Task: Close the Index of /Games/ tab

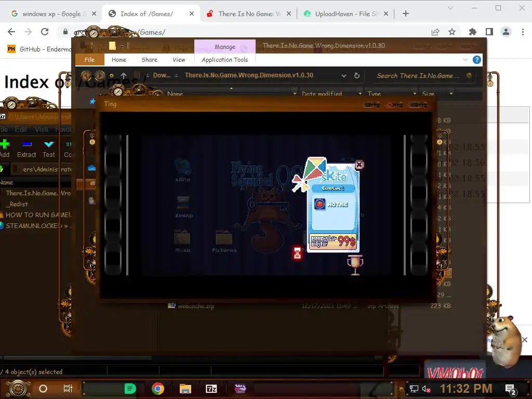Action: 191,14
